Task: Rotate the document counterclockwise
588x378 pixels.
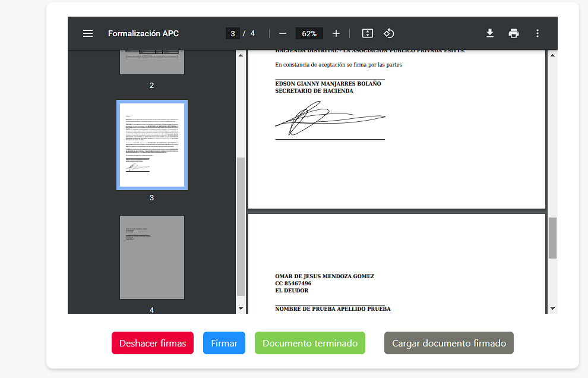Action: 389,33
